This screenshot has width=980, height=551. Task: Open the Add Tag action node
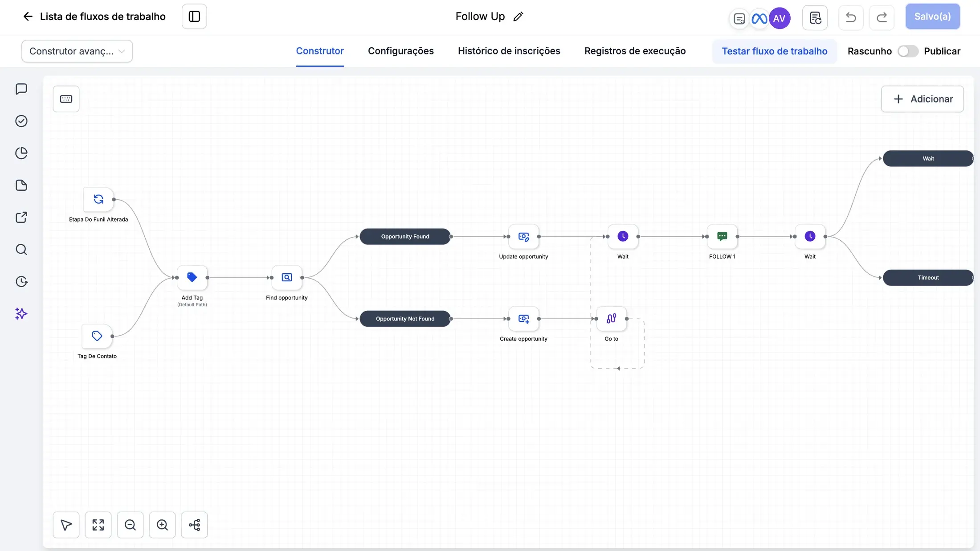point(192,278)
